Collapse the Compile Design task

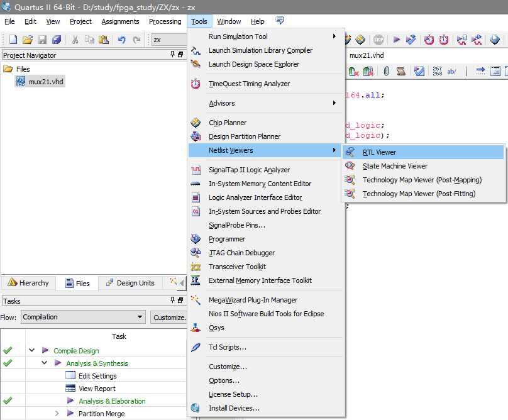(31, 350)
